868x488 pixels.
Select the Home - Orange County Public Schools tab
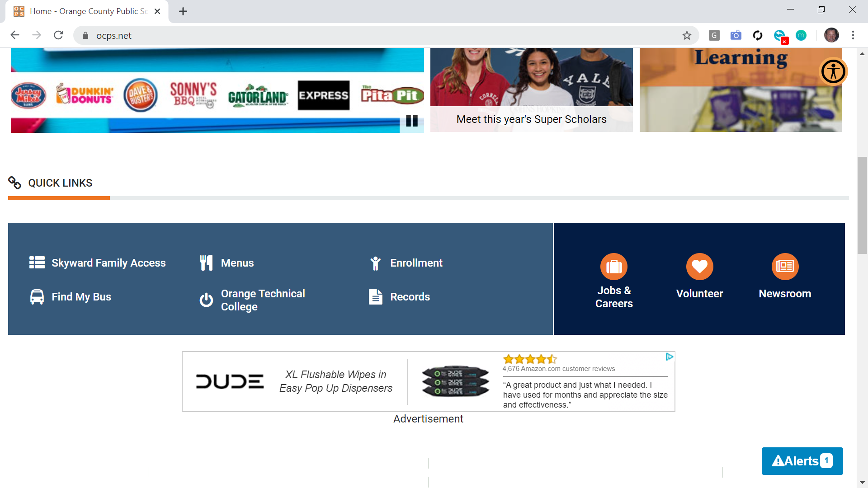(87, 11)
